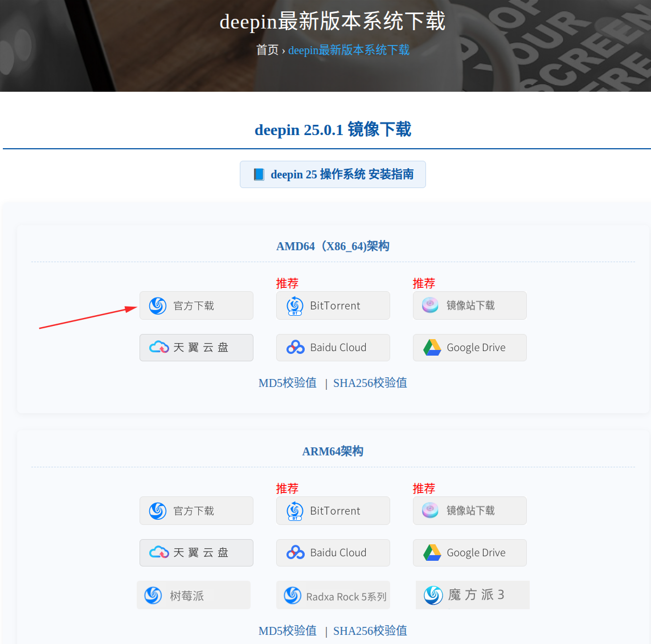Viewport: 651px width, 644px height.
Task: Click 推荐 label above ARM64 BitTorrent
Action: click(287, 488)
